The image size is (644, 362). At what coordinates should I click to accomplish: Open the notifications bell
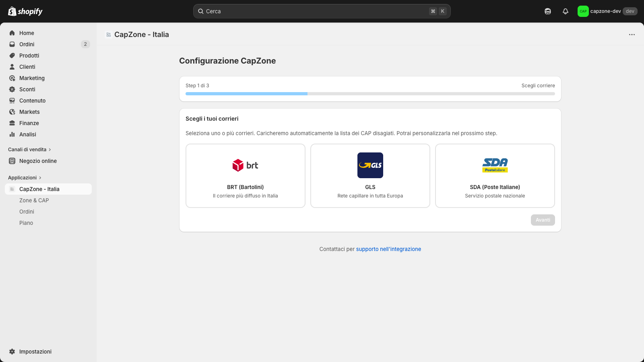[566, 11]
